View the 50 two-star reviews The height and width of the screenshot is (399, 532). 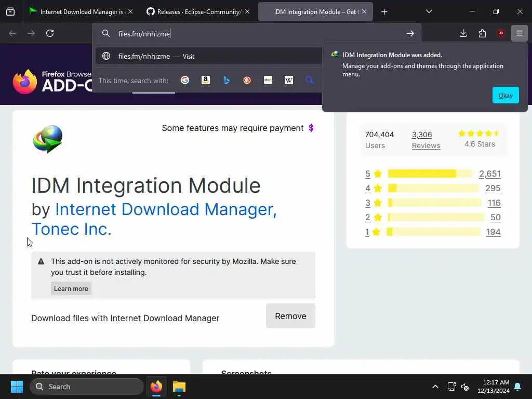(x=495, y=218)
